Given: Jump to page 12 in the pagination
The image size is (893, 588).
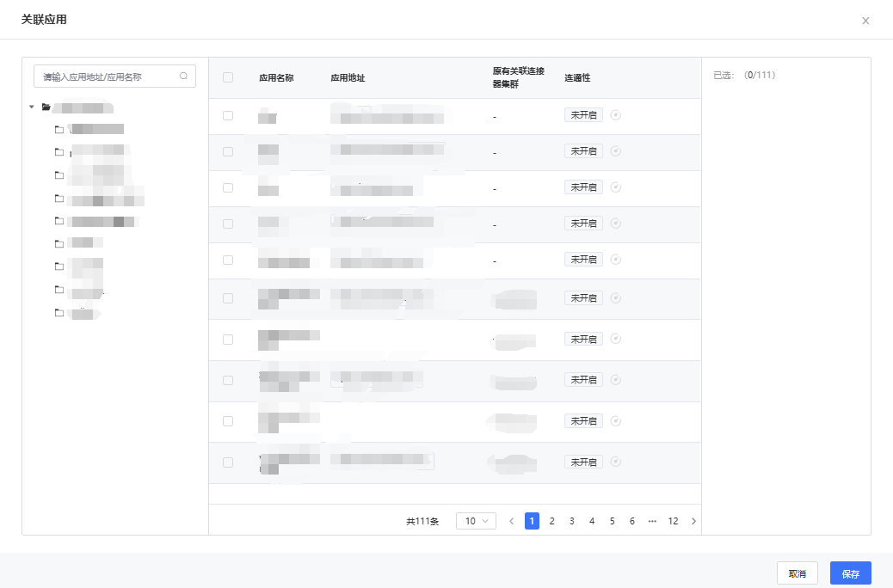Looking at the screenshot, I should pos(673,521).
